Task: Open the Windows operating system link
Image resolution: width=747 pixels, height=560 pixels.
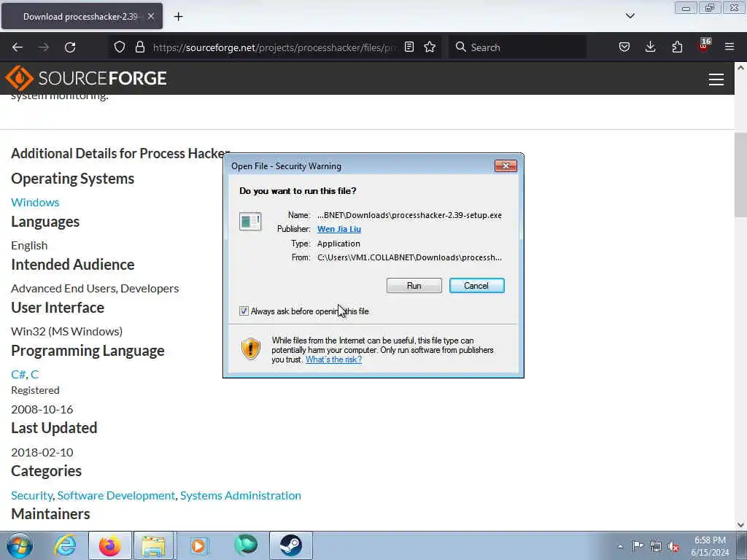Action: pyautogui.click(x=35, y=202)
